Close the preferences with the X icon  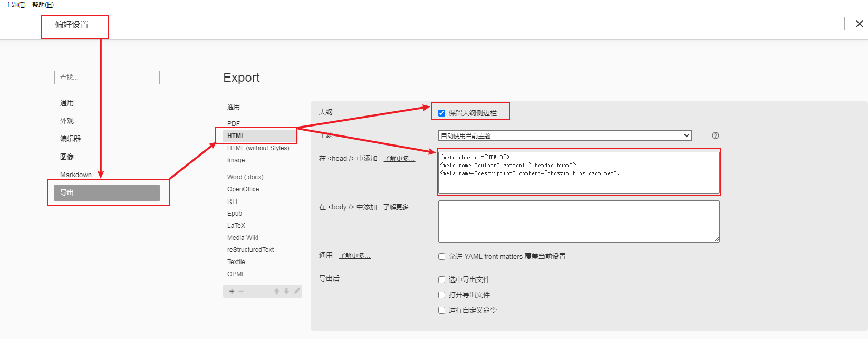(860, 24)
